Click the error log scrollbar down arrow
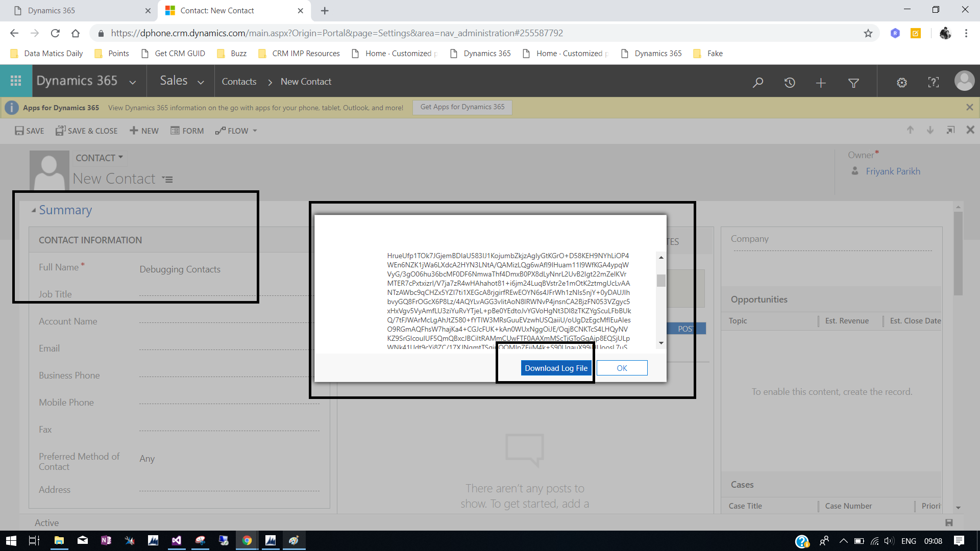 pyautogui.click(x=661, y=343)
